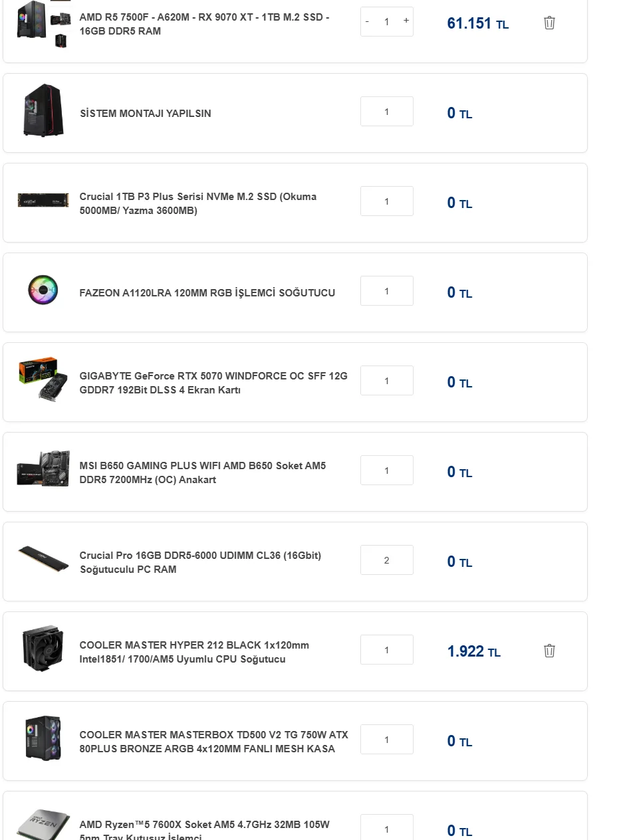Open the MSI B650 GAMING PLUS WIFI link
Screen dimensions: 617x840
point(202,472)
